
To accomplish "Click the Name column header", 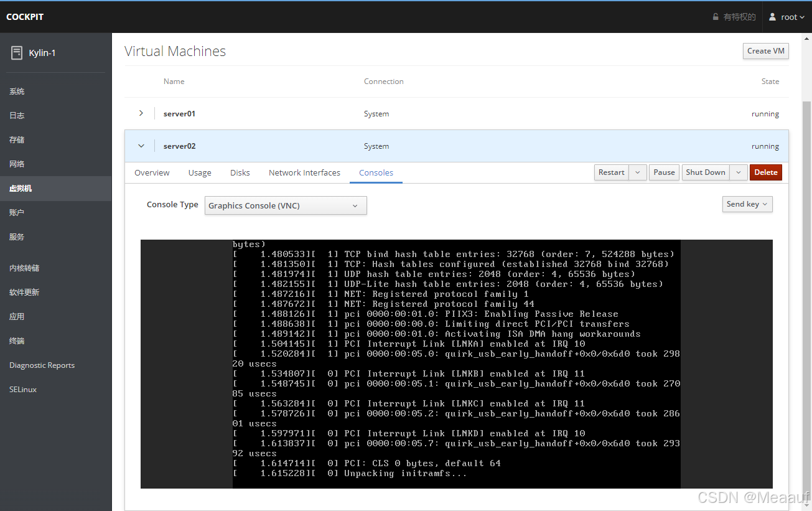I will 174,82.
